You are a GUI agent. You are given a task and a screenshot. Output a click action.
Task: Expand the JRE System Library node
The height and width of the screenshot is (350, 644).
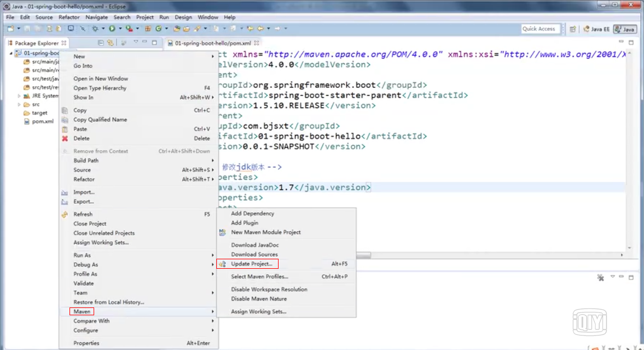(x=19, y=96)
